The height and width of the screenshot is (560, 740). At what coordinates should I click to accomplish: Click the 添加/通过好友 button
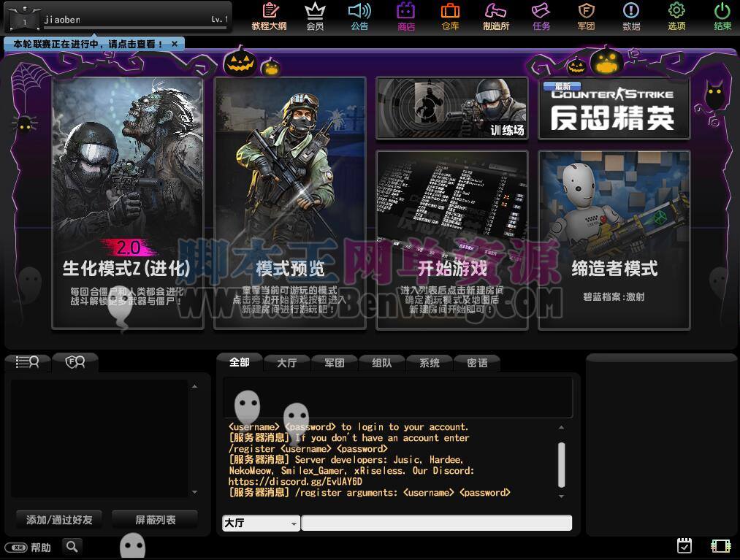(59, 519)
